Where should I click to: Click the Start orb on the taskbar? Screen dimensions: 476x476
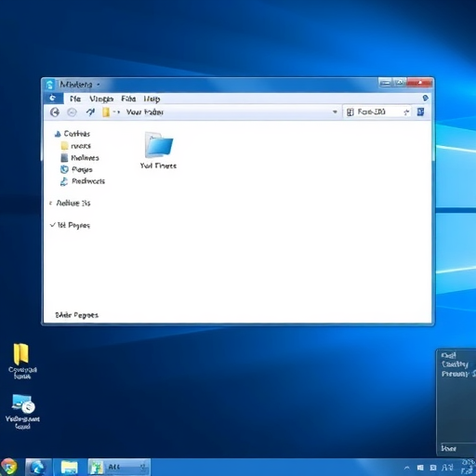coord(8,467)
